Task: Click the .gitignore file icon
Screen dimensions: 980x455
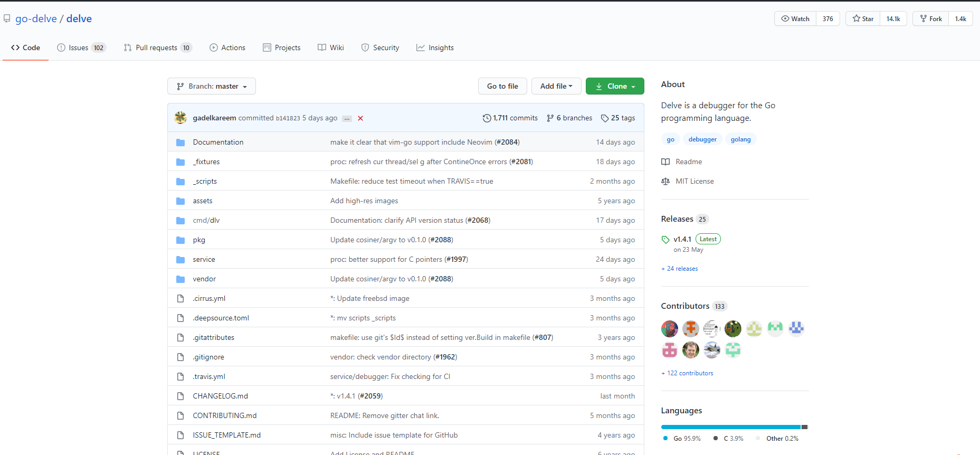Action: [x=180, y=357]
